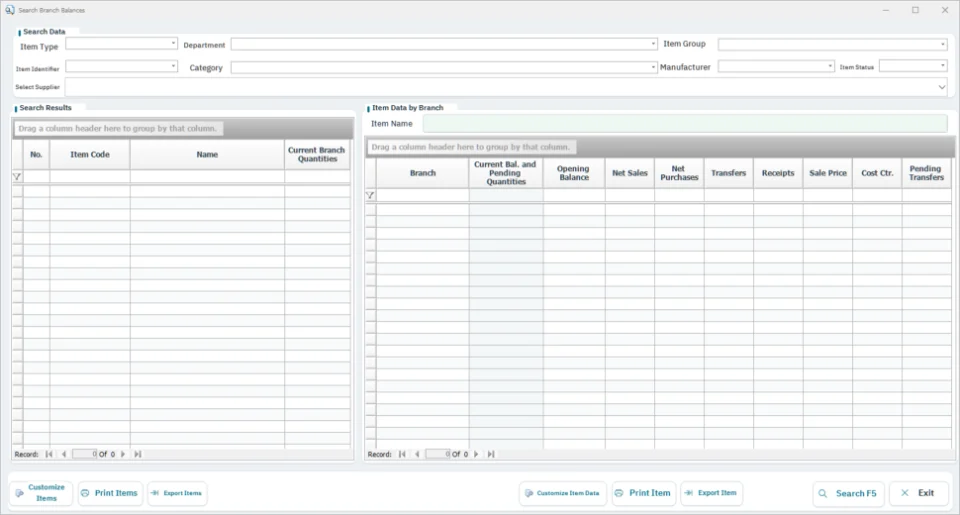This screenshot has width=960, height=515.
Task: Go to previous record in Item Data by Branch
Action: [417, 454]
